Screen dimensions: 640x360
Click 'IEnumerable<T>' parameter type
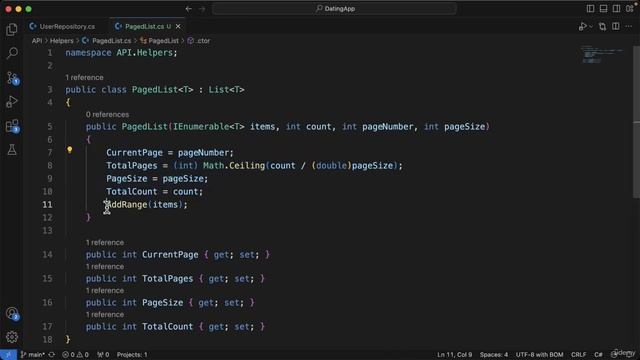(x=209, y=127)
